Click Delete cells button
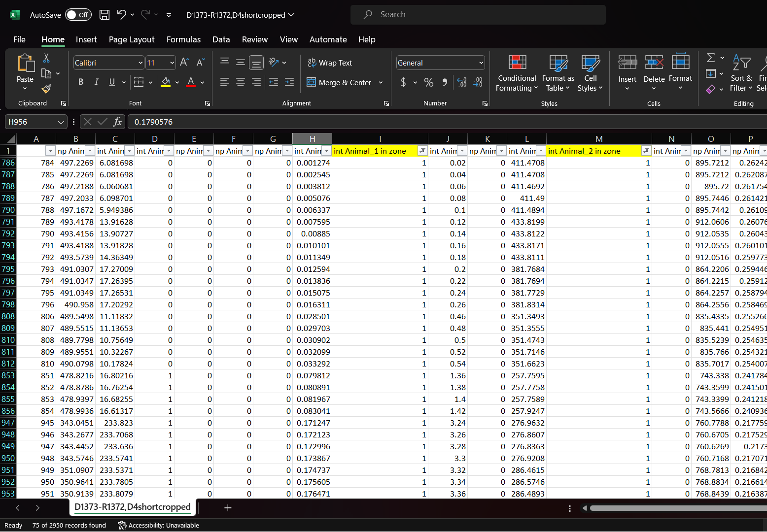767x532 pixels. (654, 73)
